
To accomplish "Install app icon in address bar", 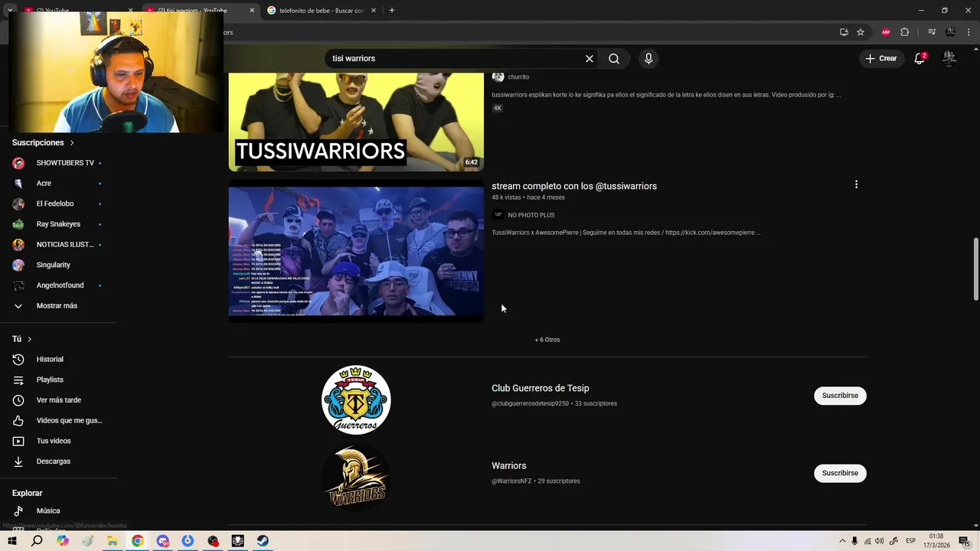I will tap(844, 32).
